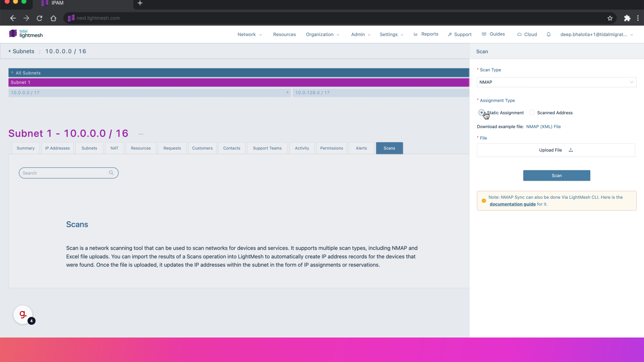Select the Scans tab on subnet
This screenshot has width=644, height=362.
pyautogui.click(x=389, y=147)
